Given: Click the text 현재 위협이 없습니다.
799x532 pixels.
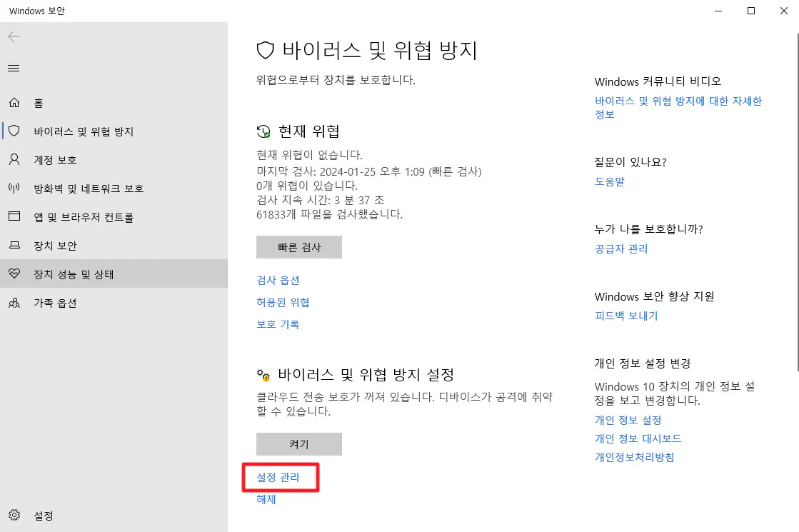Looking at the screenshot, I should coord(309,155).
